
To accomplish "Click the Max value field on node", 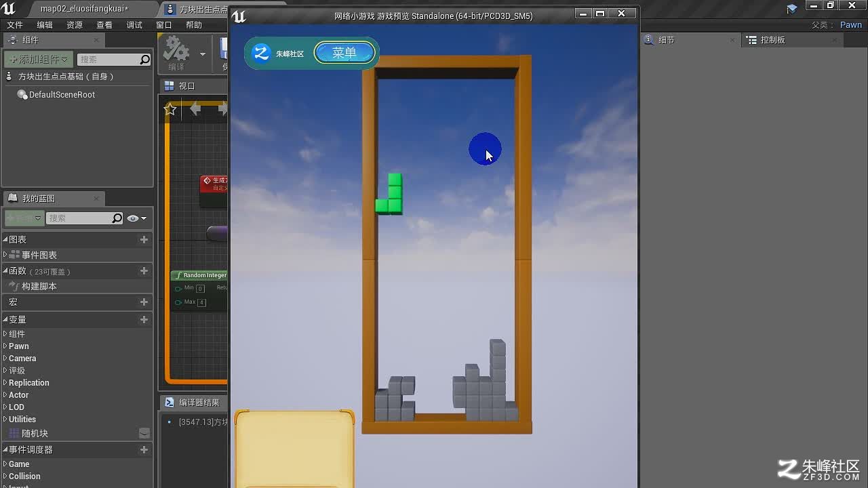I will tap(201, 302).
